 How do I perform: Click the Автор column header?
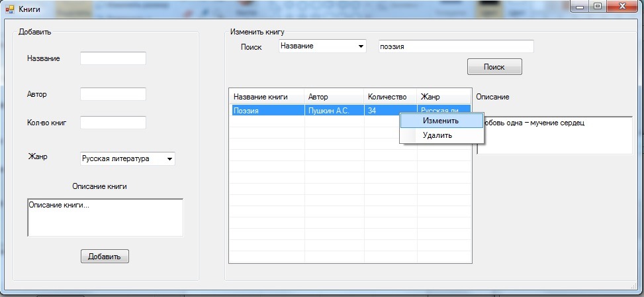(334, 97)
